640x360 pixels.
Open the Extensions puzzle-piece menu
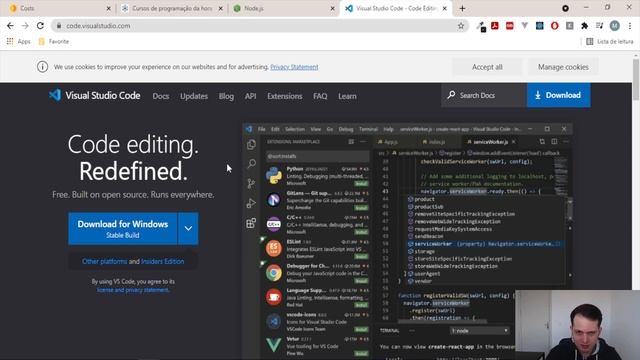click(x=584, y=26)
